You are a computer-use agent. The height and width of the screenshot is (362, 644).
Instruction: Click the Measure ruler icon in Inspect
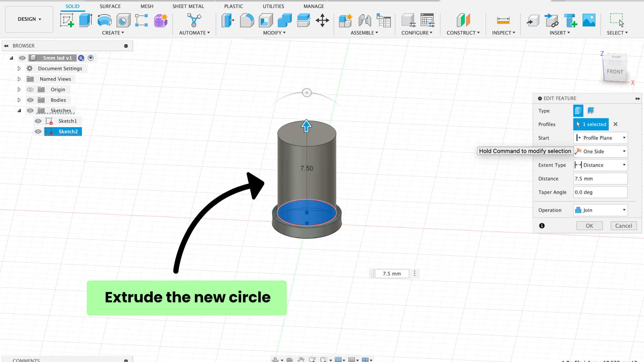(503, 20)
